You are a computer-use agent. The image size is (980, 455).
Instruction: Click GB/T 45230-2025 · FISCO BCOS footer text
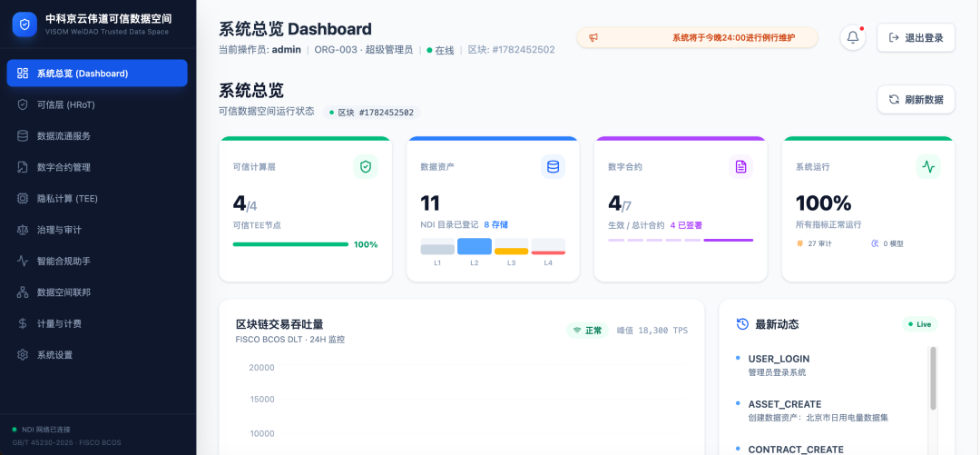(67, 442)
